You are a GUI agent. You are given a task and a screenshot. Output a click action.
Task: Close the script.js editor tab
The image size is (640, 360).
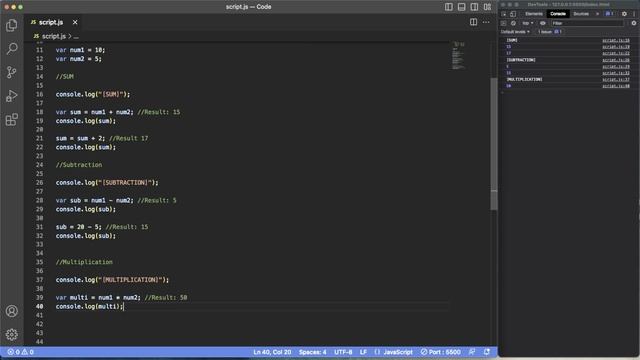pos(75,22)
